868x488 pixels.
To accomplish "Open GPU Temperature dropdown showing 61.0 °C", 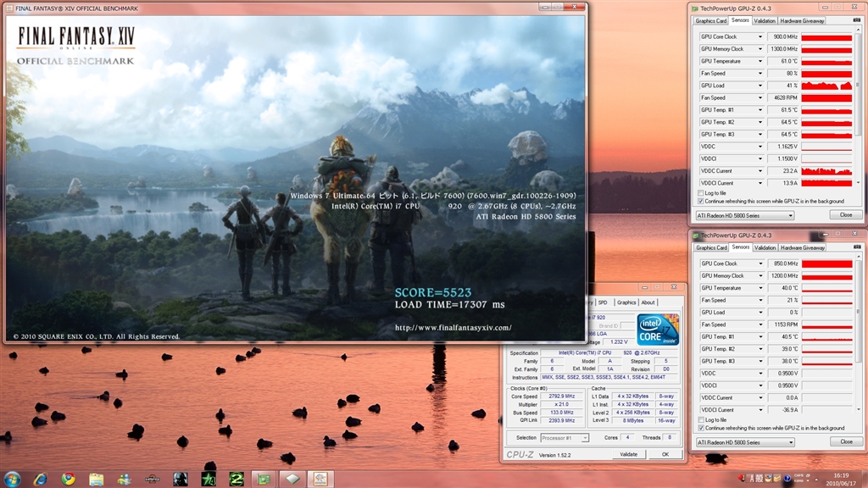I will [x=760, y=61].
